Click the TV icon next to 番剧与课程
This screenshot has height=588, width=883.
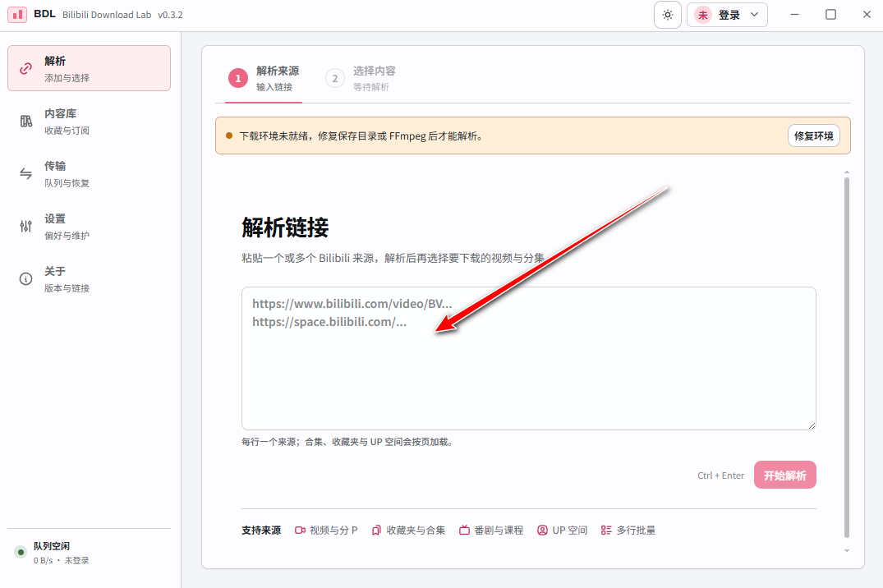coord(464,530)
